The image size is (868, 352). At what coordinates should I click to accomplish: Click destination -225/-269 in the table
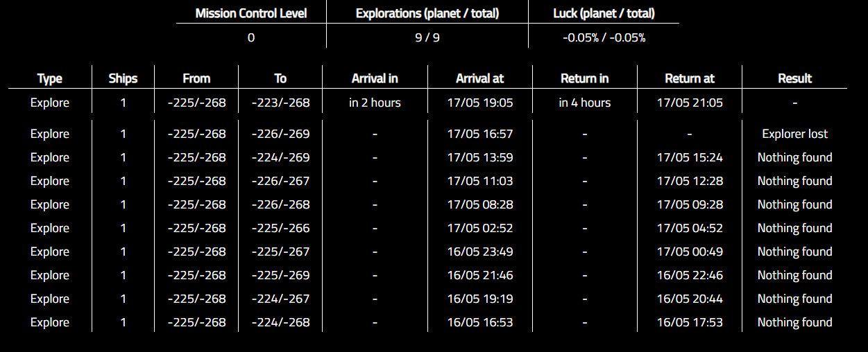click(x=280, y=275)
